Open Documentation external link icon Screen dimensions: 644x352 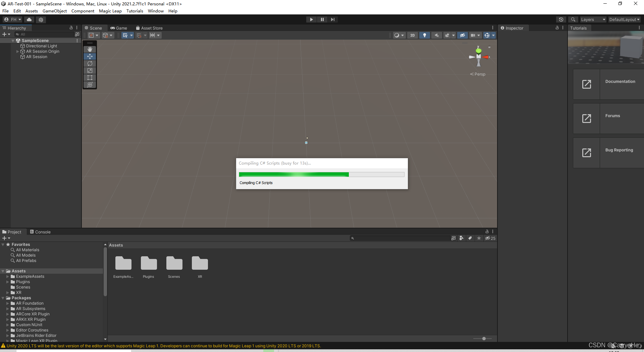[587, 84]
